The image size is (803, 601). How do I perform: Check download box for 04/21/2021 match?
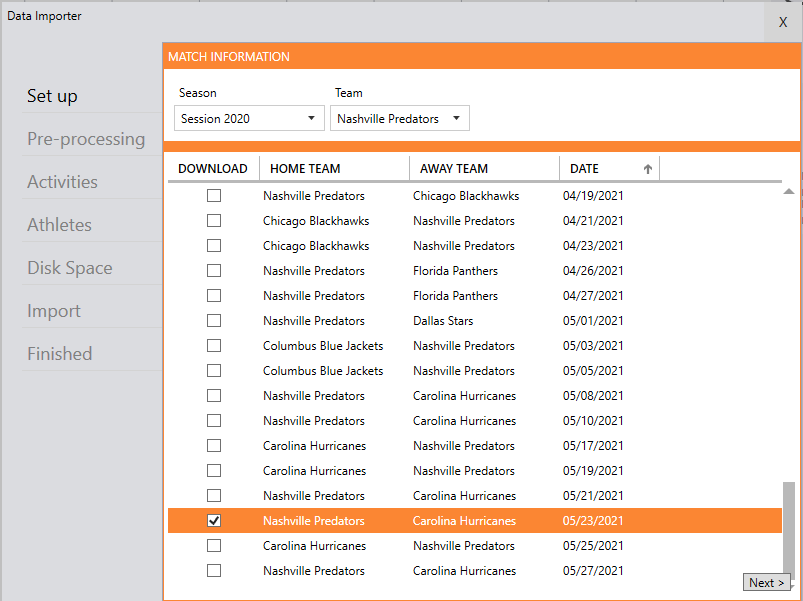click(x=214, y=221)
